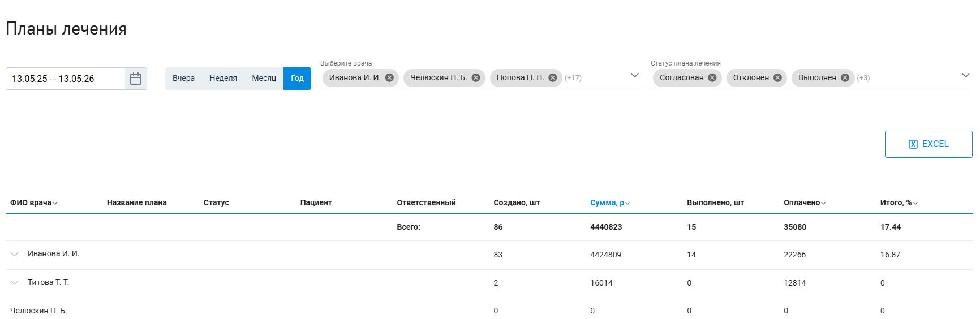Click the total sum value 4440823
The height and width of the screenshot is (319, 980).
coord(606,227)
